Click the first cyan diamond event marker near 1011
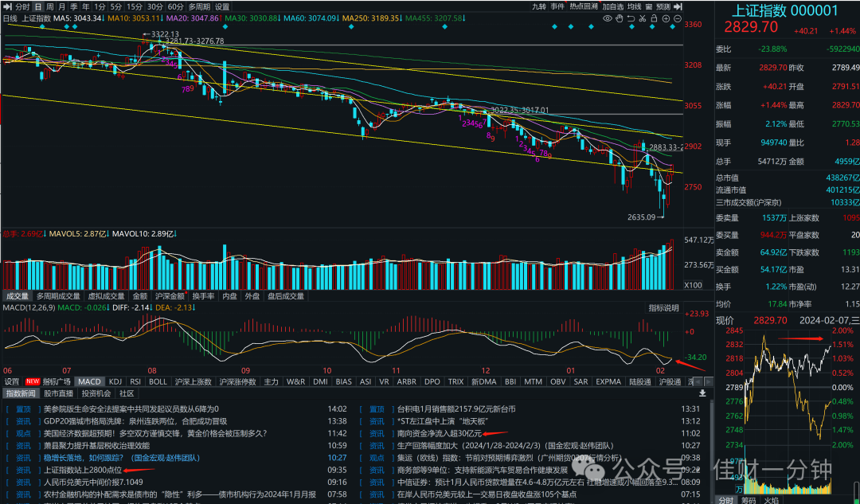 554,26
